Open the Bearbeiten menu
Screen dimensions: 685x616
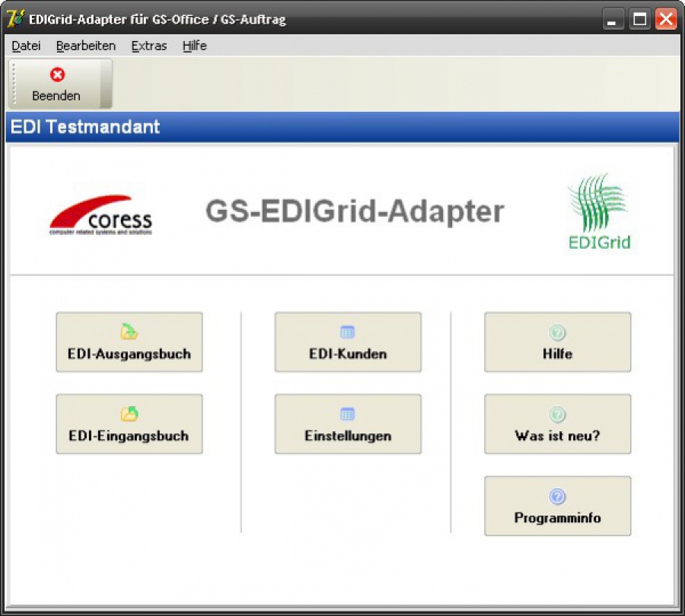tap(85, 46)
